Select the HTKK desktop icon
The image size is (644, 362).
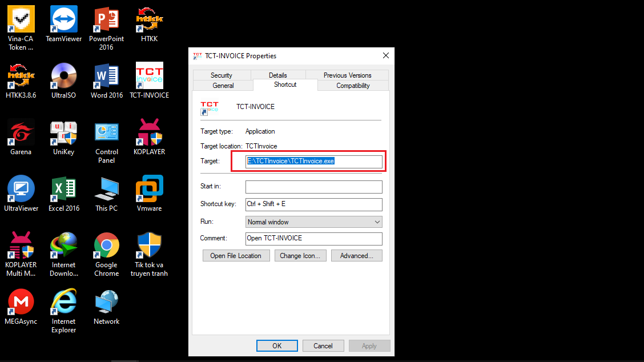(149, 24)
